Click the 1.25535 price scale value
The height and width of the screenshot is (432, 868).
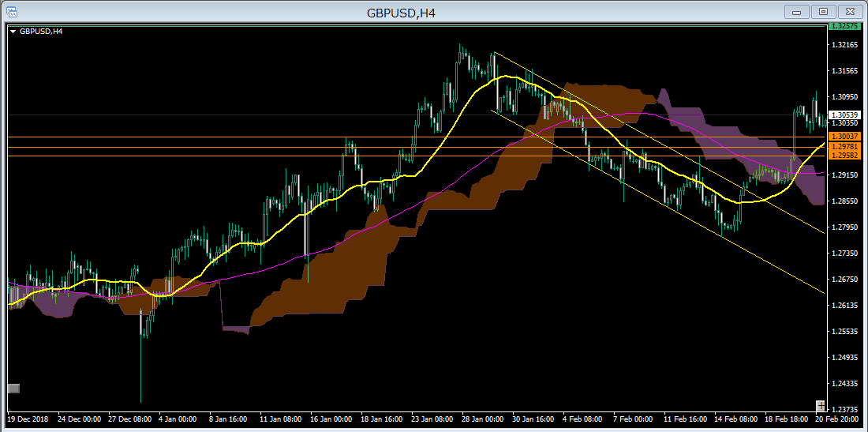[844, 331]
